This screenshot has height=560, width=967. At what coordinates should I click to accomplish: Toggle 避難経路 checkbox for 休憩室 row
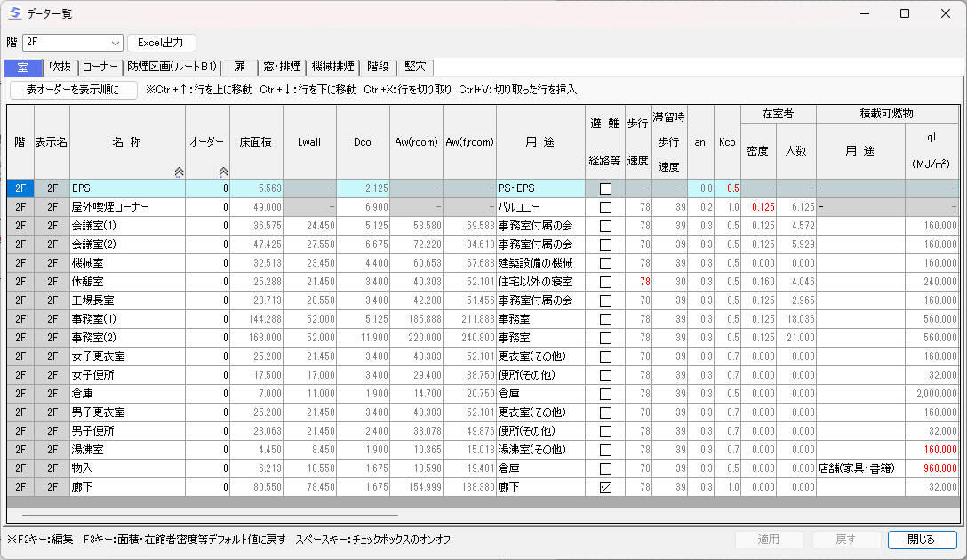pyautogui.click(x=605, y=282)
